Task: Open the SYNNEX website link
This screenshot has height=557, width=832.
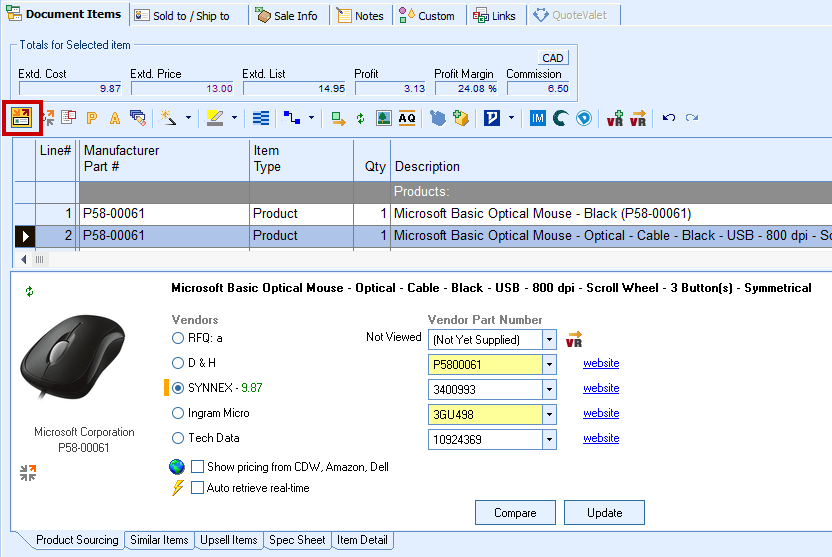Action: (x=601, y=388)
